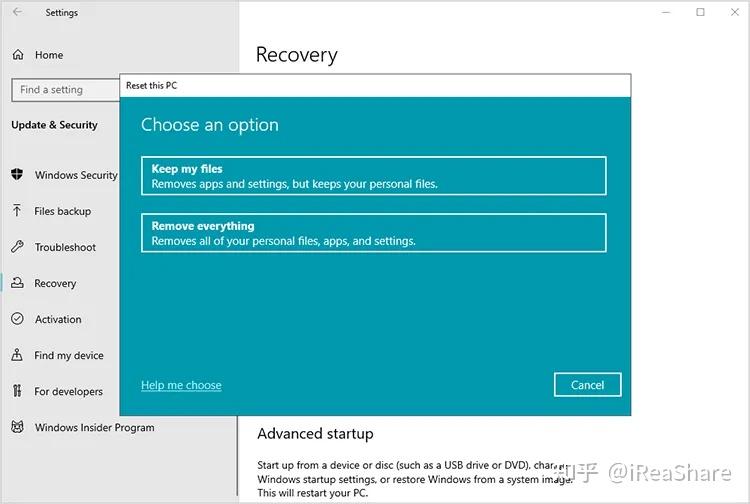Click the Windows Insider Program cat icon
The image size is (750, 504).
click(17, 427)
